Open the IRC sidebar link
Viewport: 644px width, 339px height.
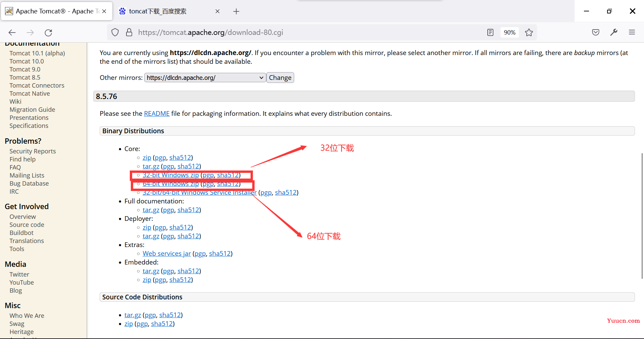14,191
